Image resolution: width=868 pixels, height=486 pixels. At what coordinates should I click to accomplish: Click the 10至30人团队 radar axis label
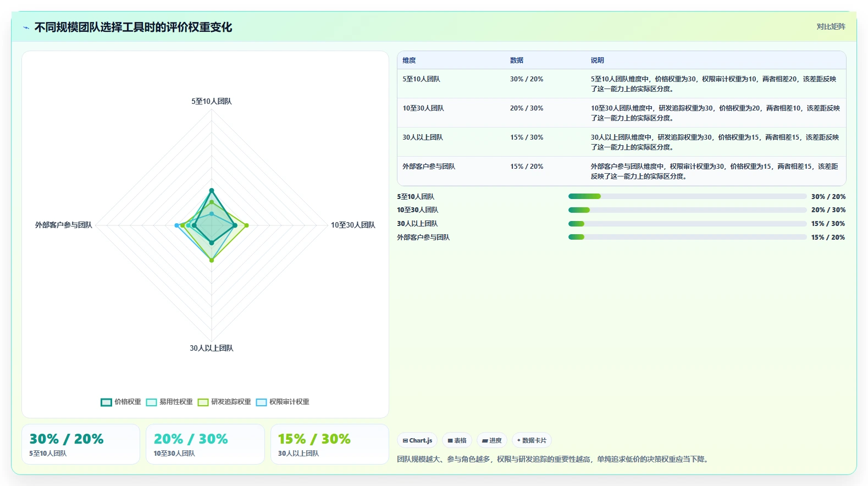click(x=353, y=225)
